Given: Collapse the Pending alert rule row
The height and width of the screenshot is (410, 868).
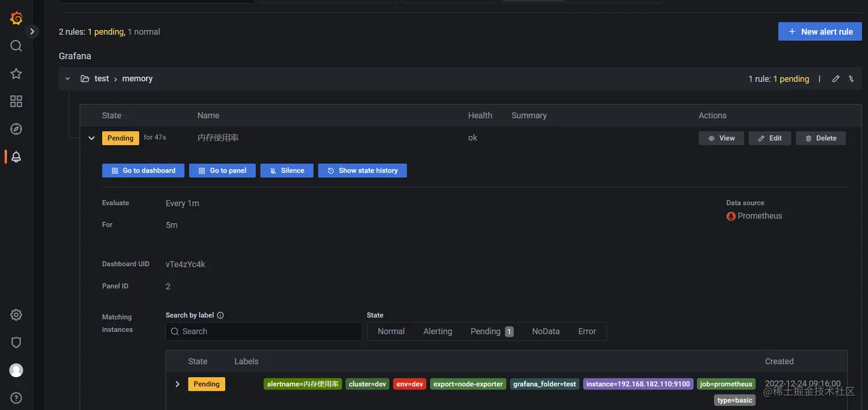Looking at the screenshot, I should point(91,138).
